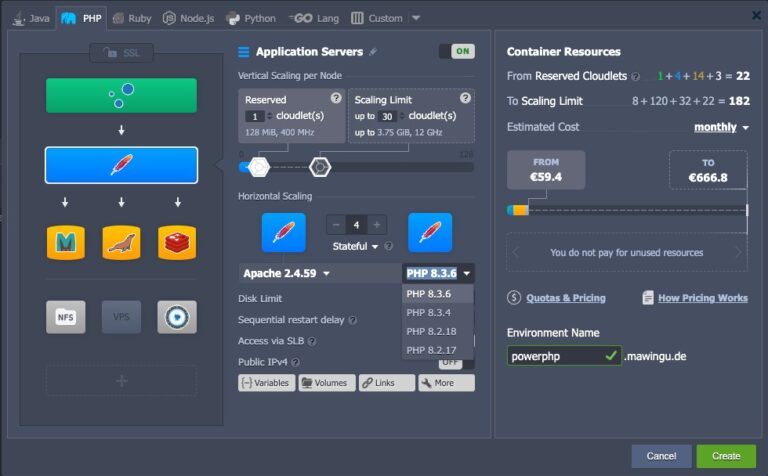This screenshot has height=476, width=768.
Task: Switch to the Ruby tab
Action: [132, 18]
